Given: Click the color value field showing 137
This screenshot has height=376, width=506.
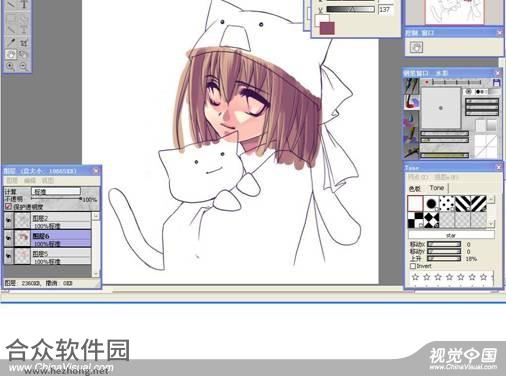Looking at the screenshot, I should coord(385,9).
